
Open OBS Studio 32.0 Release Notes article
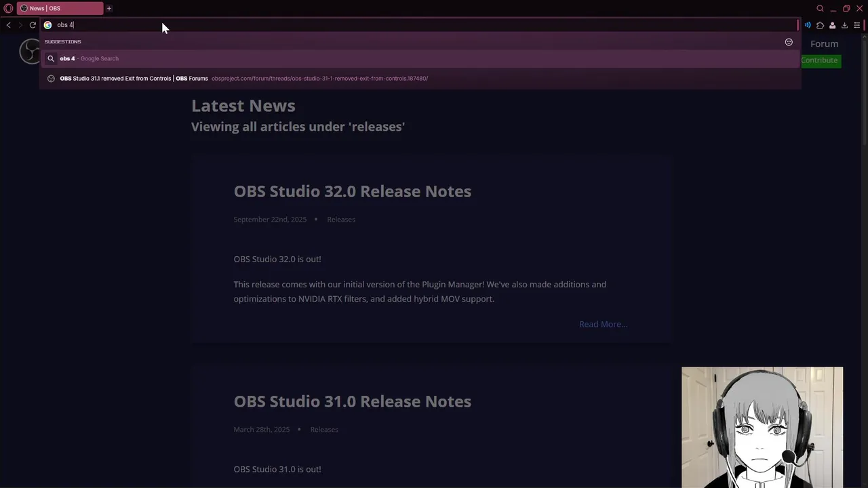pyautogui.click(x=353, y=191)
